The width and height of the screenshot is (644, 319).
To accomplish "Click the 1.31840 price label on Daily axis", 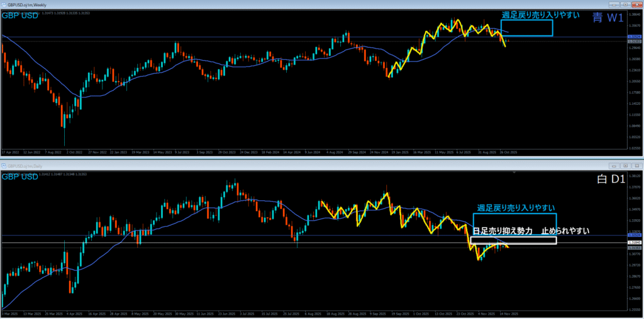I will tap(634, 242).
